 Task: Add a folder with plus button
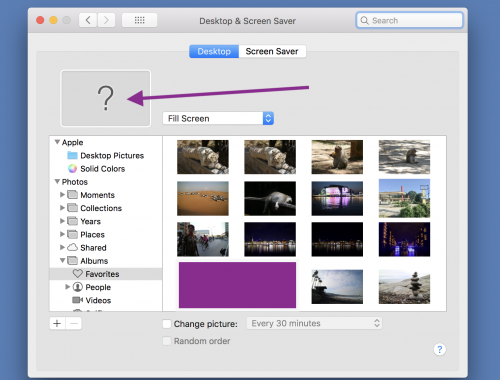57,323
